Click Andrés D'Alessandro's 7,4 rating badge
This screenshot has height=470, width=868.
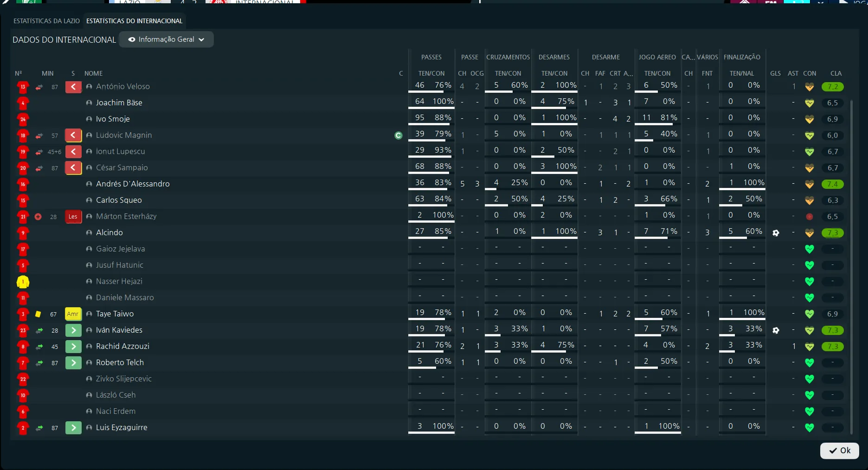point(833,184)
